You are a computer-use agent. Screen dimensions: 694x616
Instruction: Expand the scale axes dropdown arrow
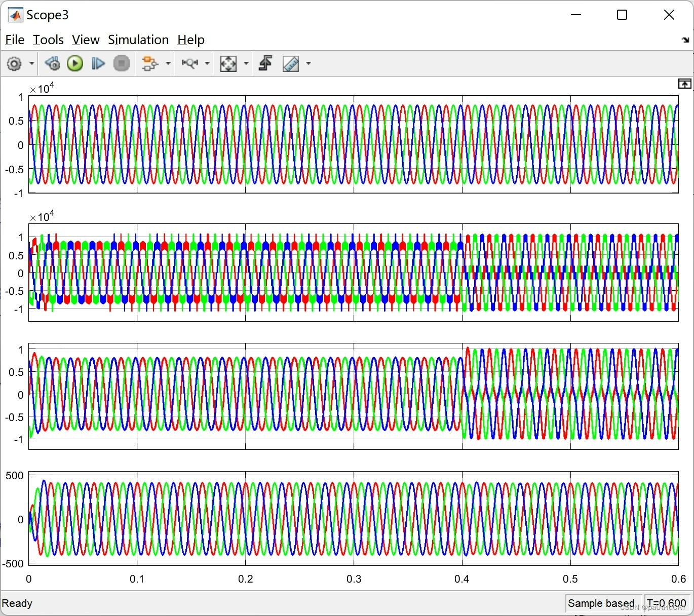click(246, 64)
